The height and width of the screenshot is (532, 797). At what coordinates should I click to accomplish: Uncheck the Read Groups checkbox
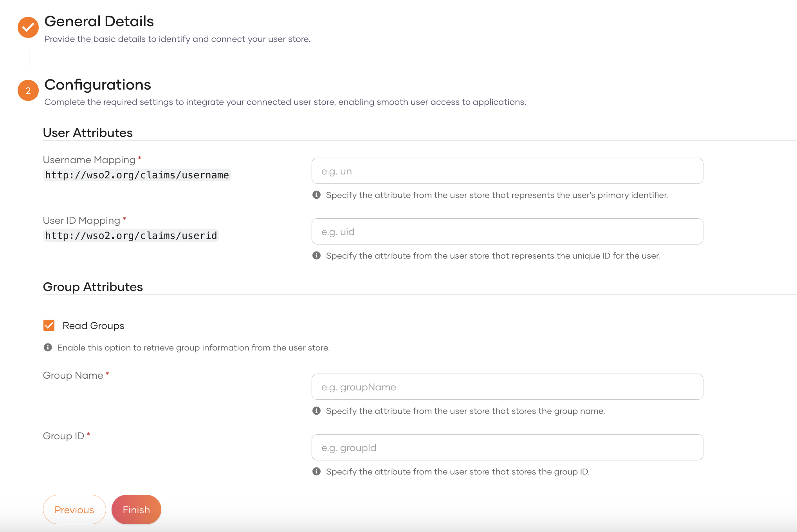[49, 325]
